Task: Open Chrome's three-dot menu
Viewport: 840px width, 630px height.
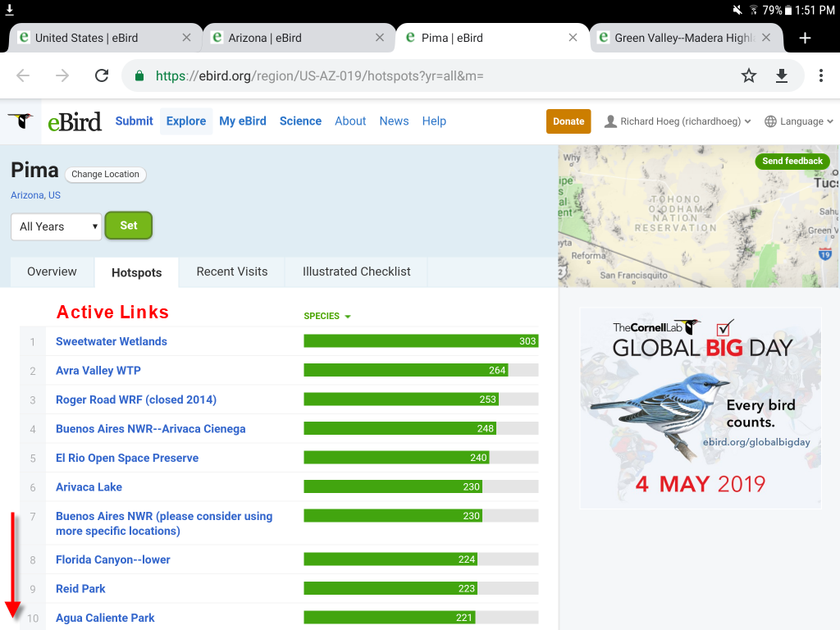Action: [x=820, y=75]
